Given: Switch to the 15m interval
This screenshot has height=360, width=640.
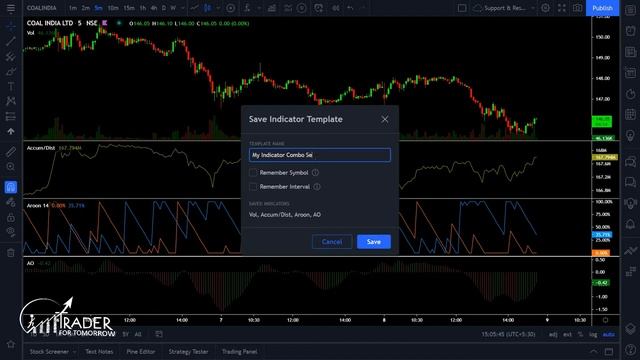Looking at the screenshot, I should [129, 8].
